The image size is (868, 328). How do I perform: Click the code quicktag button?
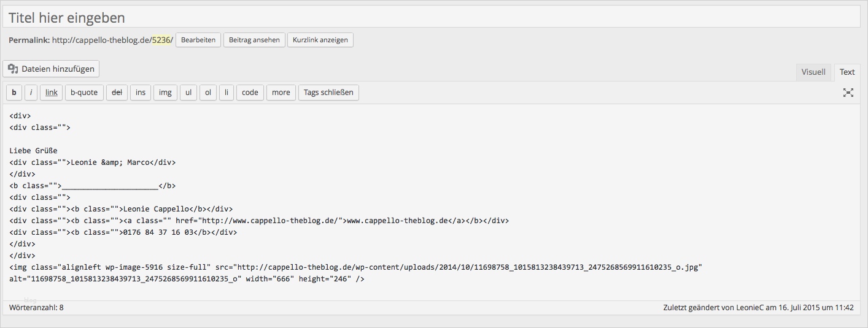pyautogui.click(x=250, y=93)
